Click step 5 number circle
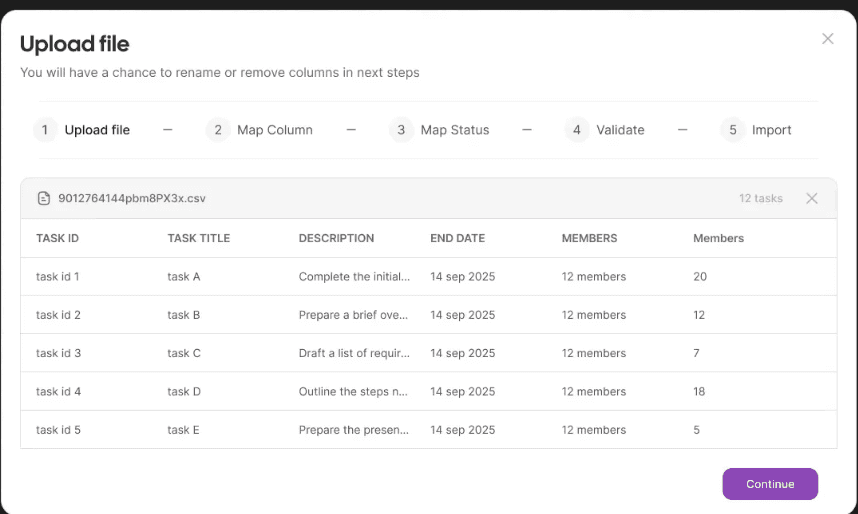Viewport: 858px width, 514px height. pyautogui.click(x=733, y=130)
